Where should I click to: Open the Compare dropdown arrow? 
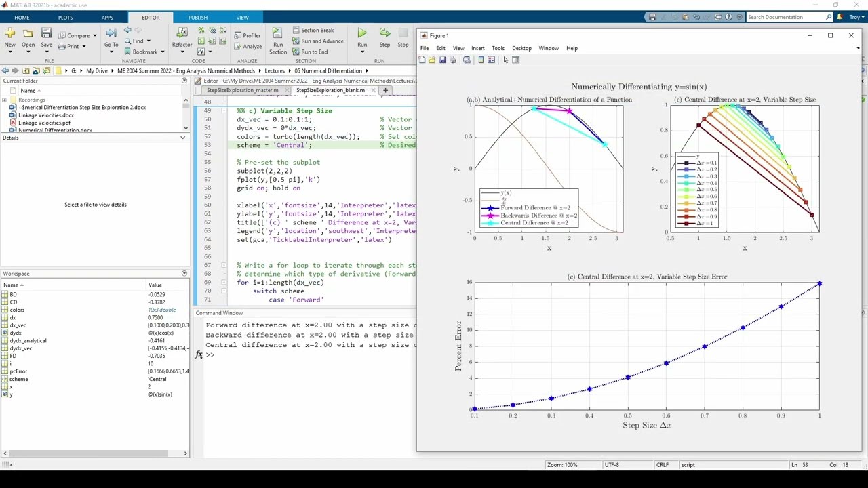click(x=94, y=35)
